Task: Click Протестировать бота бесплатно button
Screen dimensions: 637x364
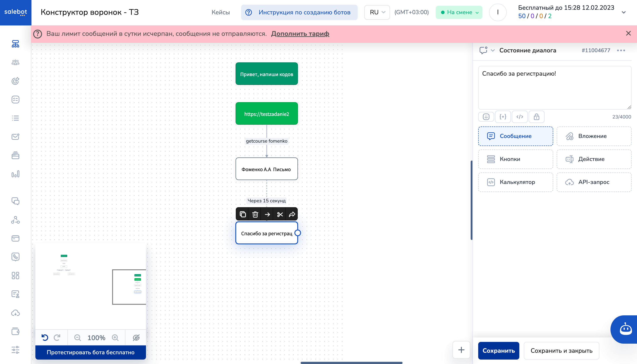Action: click(x=90, y=352)
